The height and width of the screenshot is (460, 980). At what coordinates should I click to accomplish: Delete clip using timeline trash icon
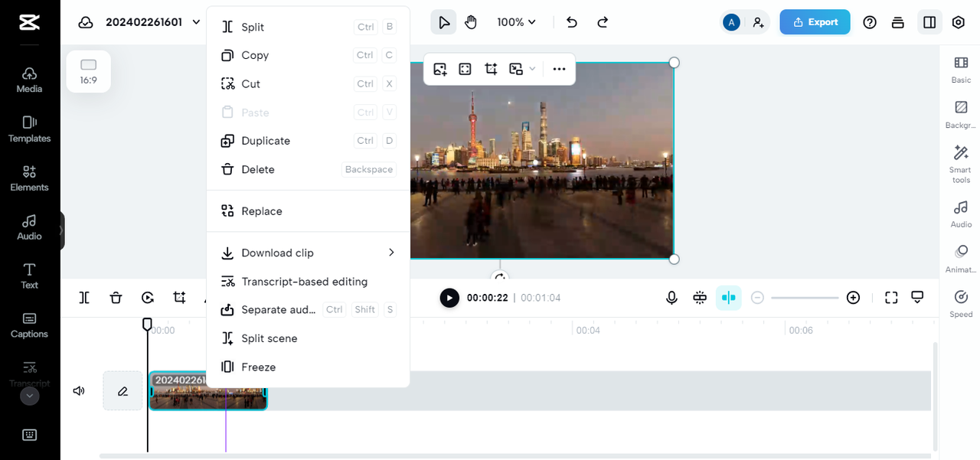(116, 298)
